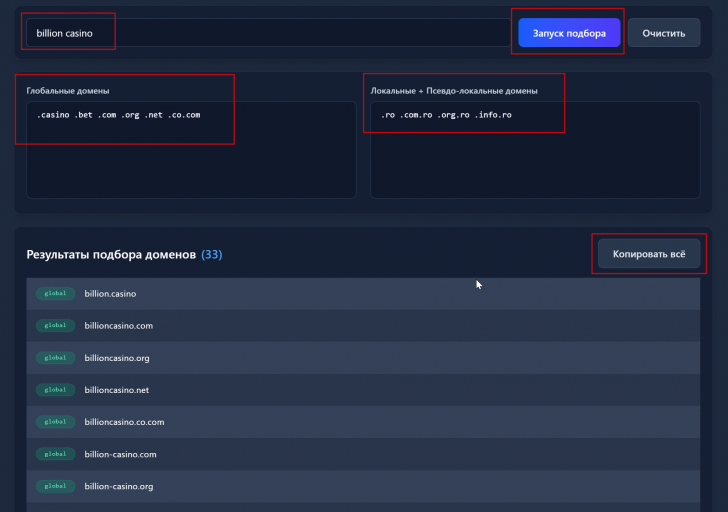Click the global badge beside billion-casino.com
This screenshot has height=512, width=728.
(55, 454)
